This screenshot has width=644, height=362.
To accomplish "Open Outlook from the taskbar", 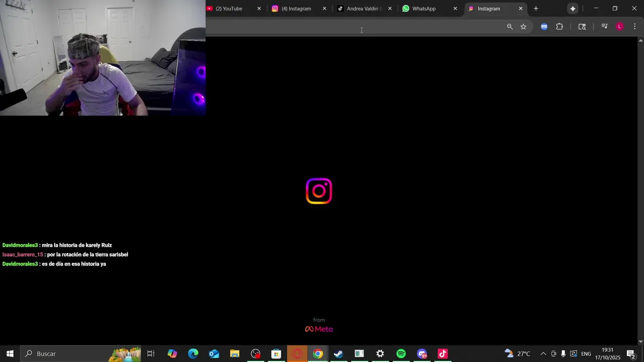I will 214,353.
